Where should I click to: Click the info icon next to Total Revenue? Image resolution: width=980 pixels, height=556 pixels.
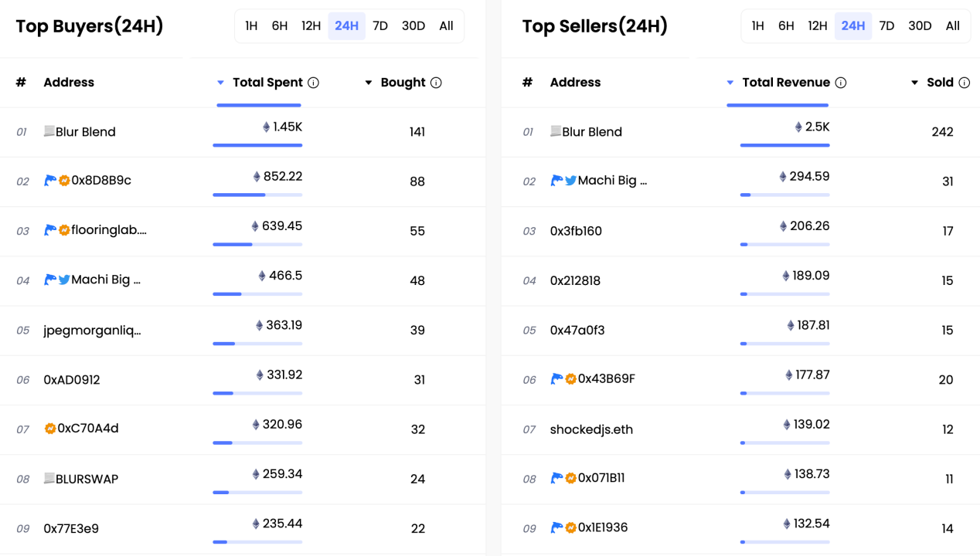tap(841, 83)
